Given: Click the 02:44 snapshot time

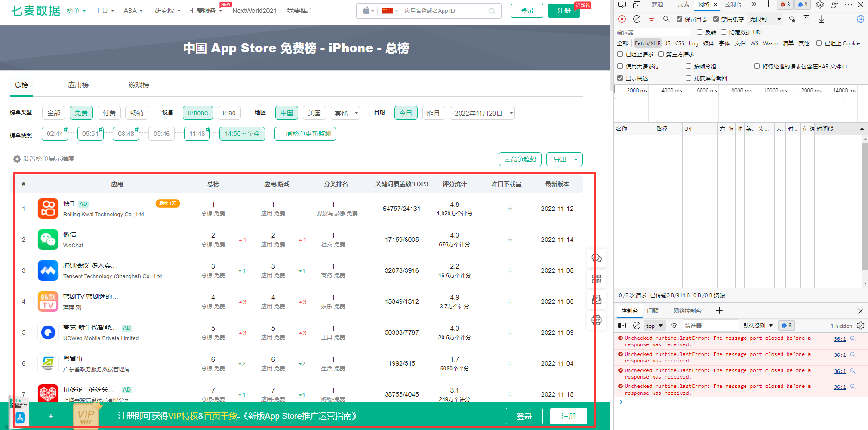Looking at the screenshot, I should 55,134.
